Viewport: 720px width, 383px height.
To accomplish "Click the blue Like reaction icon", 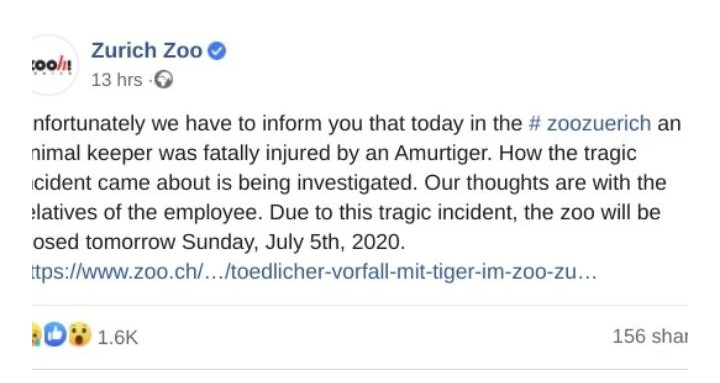I will point(55,334).
